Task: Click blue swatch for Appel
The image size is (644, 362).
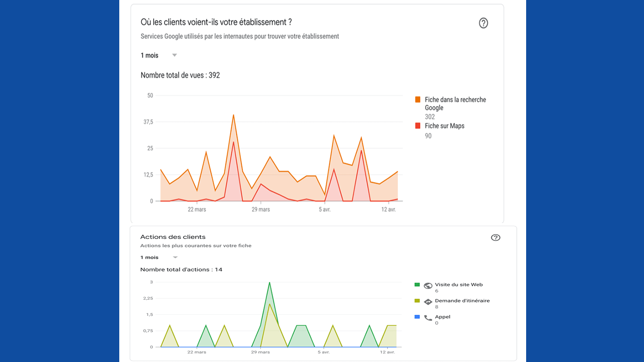Action: coord(417,317)
